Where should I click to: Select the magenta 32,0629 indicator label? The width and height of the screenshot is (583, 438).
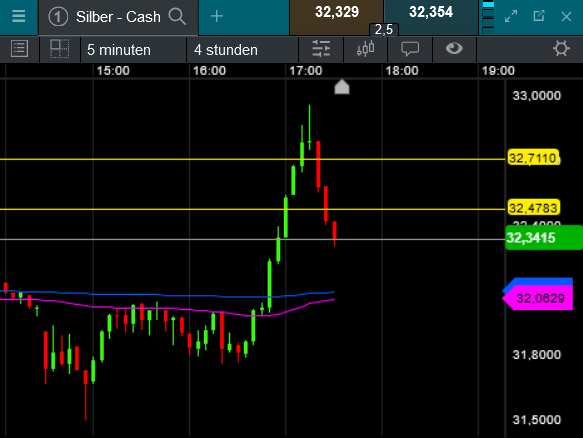pos(538,298)
